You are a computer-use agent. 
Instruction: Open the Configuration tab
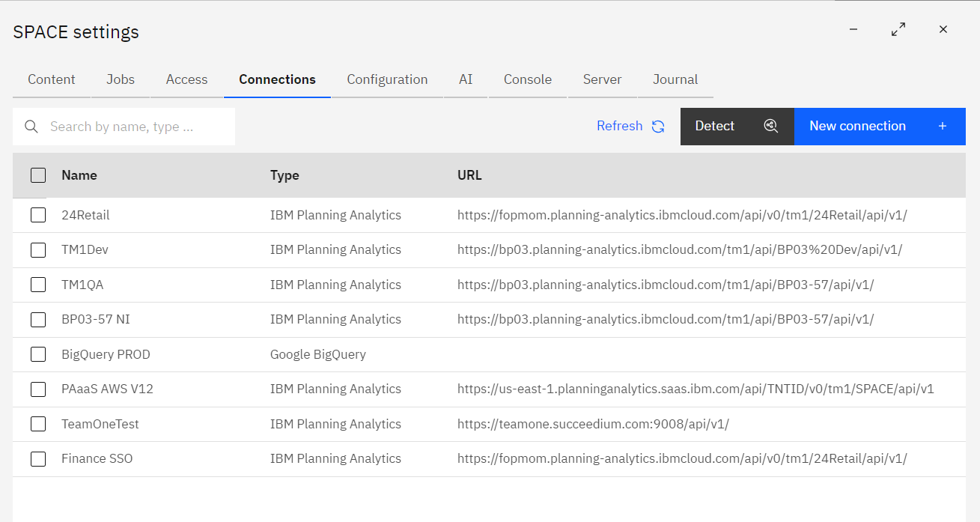coord(387,79)
